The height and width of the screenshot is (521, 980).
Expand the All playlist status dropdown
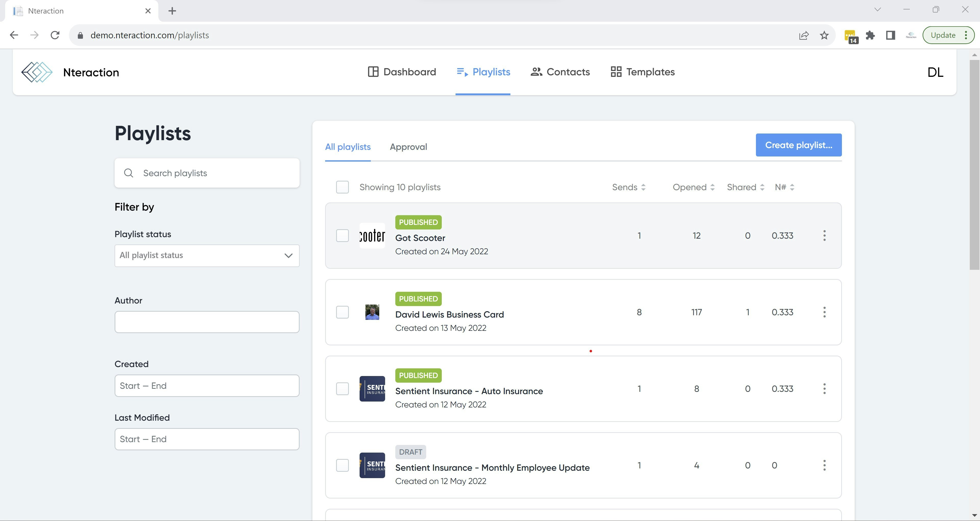tap(207, 255)
